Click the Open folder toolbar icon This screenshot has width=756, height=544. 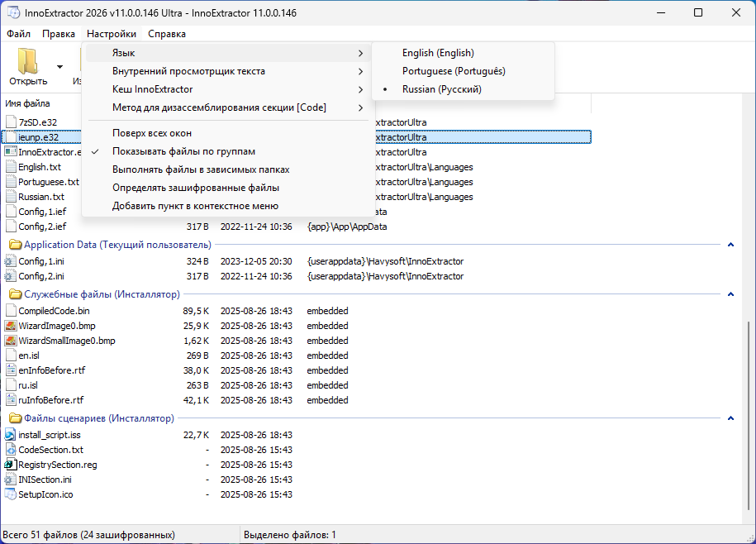tap(27, 61)
